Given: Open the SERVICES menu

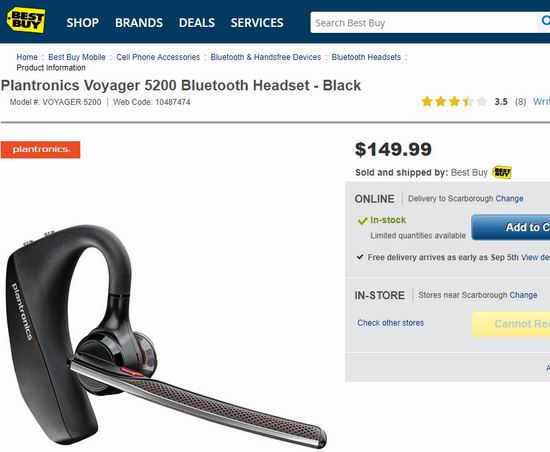Looking at the screenshot, I should point(257,23).
